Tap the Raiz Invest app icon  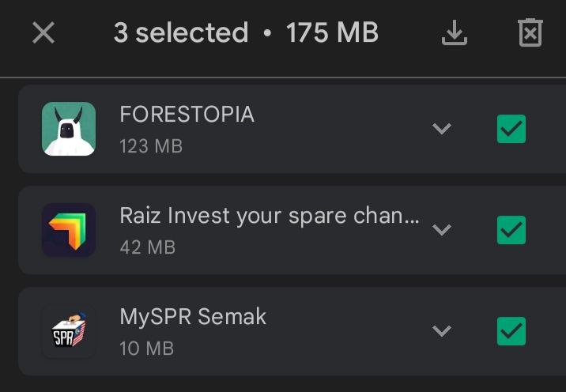69,230
